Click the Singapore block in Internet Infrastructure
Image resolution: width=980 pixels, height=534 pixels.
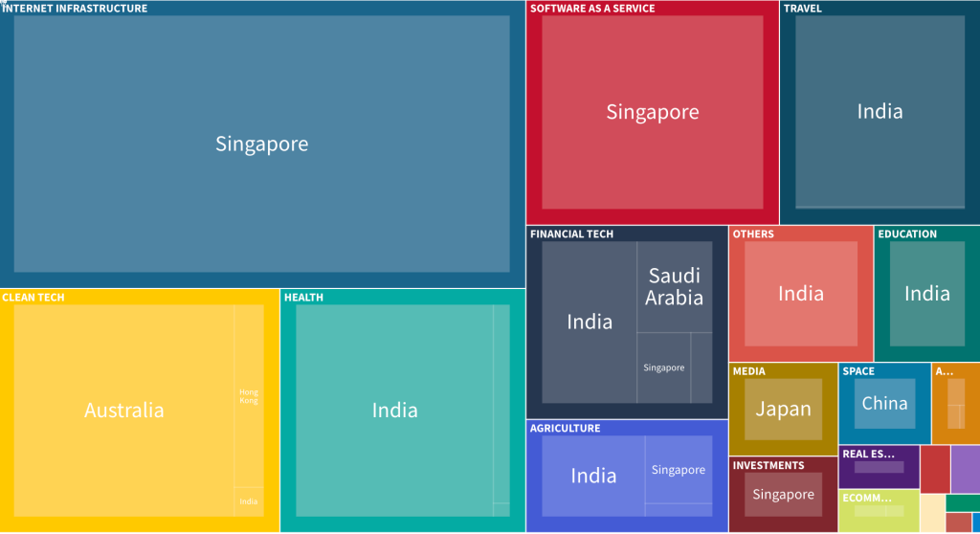pos(261,144)
